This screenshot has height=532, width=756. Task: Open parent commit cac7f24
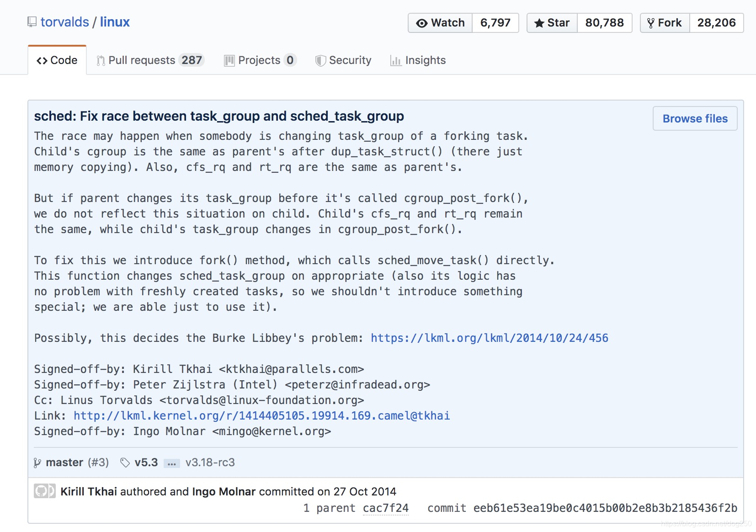pyautogui.click(x=386, y=508)
